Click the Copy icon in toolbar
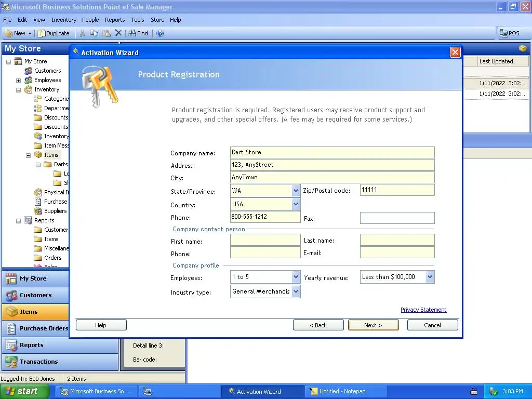 [x=95, y=33]
